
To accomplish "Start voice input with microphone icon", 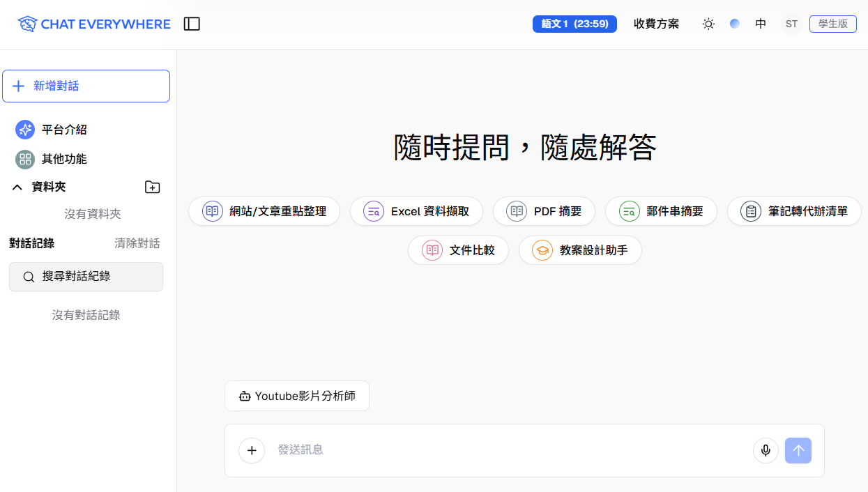I will click(766, 450).
